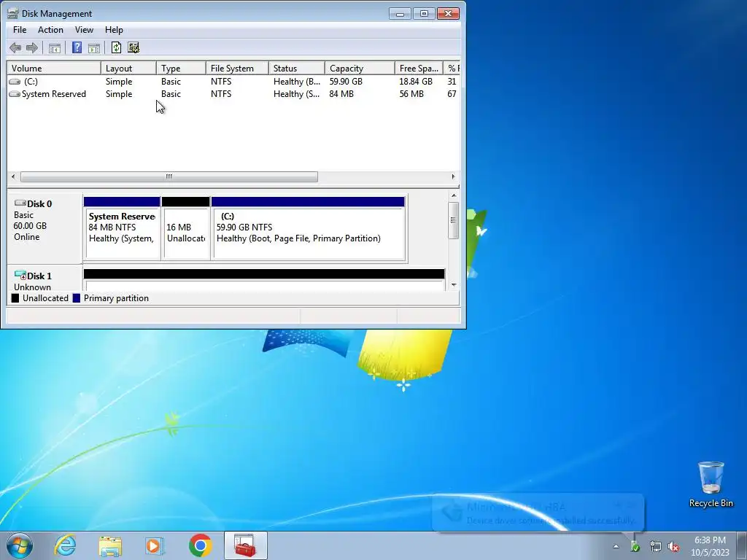Viewport: 747px width, 560px height.
Task: Open the Action menu
Action: pyautogui.click(x=50, y=29)
